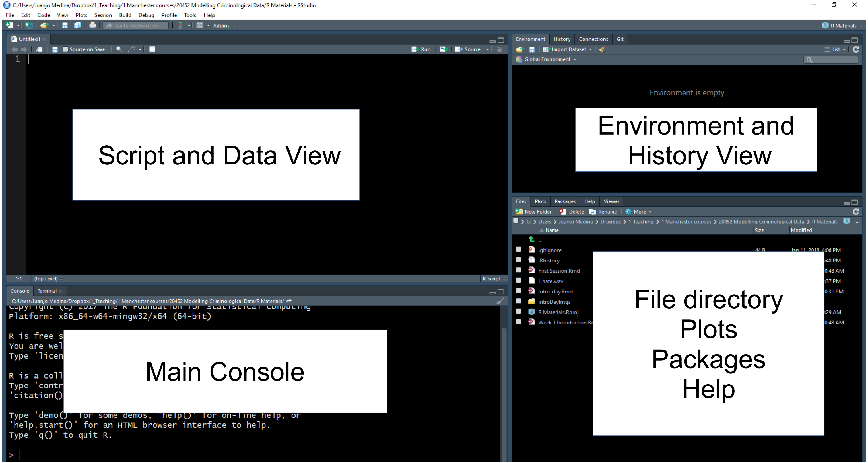Viewport: 868px width, 463px height.
Task: Click the compile report notebook icon
Action: [152, 49]
